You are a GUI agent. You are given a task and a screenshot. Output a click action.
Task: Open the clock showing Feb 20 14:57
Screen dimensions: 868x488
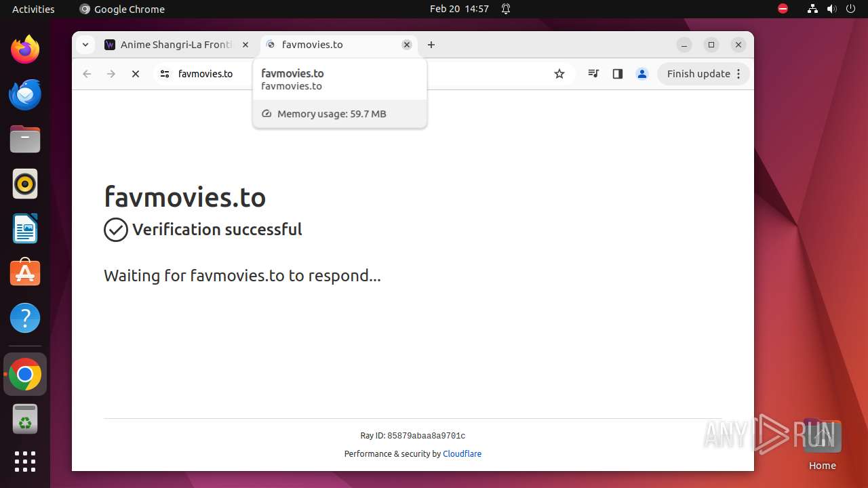pyautogui.click(x=459, y=9)
